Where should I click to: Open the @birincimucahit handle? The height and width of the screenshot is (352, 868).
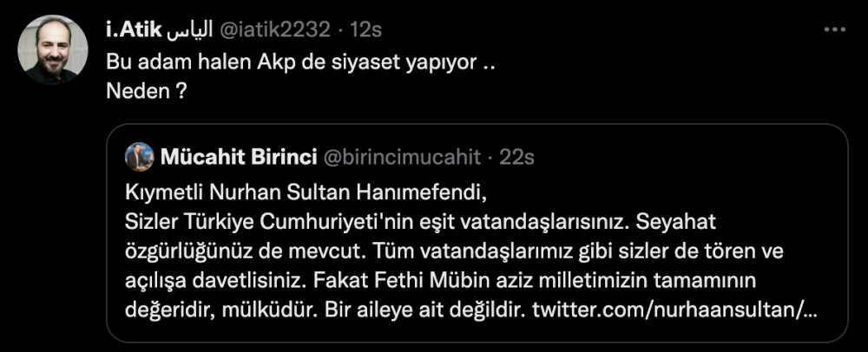(x=402, y=157)
